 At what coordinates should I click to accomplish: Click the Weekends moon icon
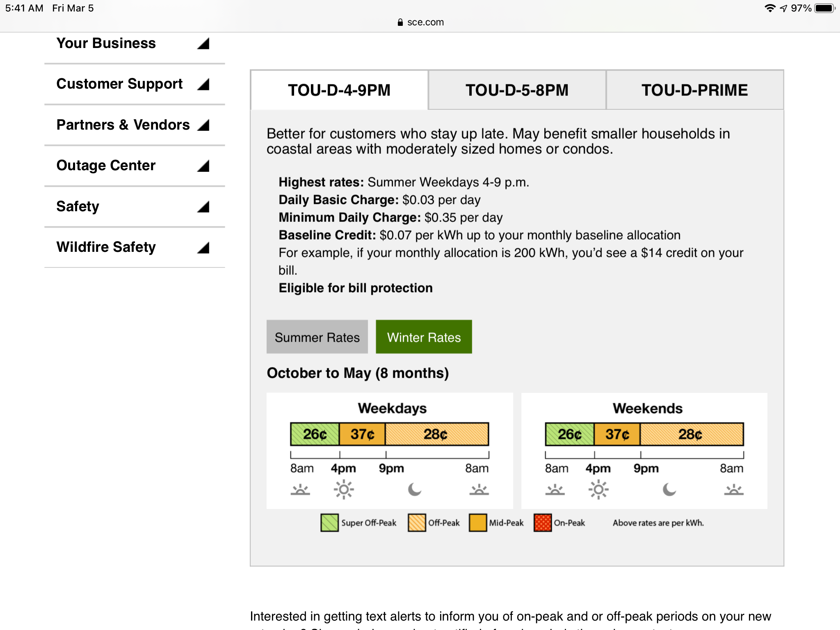coord(669,489)
